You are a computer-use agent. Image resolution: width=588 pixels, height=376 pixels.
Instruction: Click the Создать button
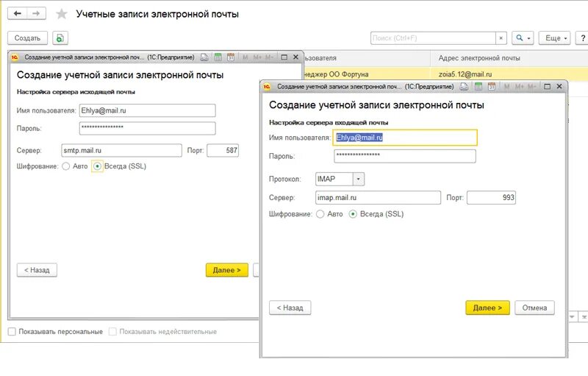pos(27,38)
